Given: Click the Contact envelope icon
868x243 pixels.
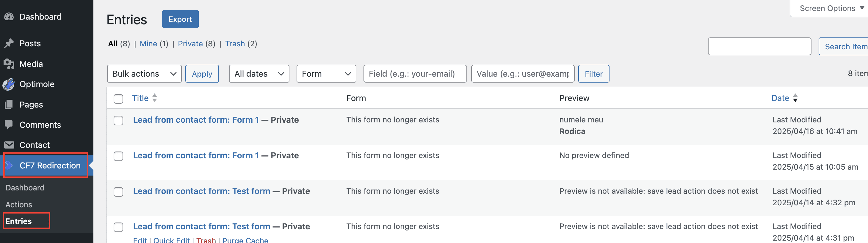Looking at the screenshot, I should [9, 145].
